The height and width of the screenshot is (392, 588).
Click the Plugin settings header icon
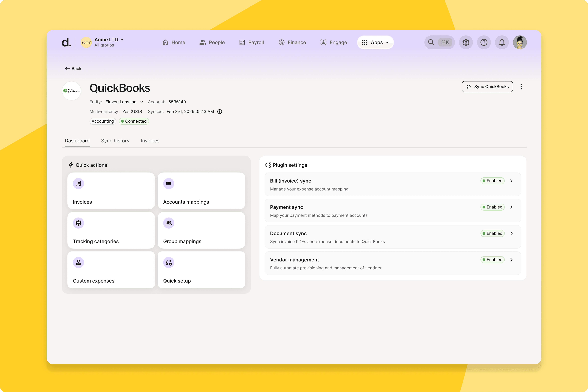(x=268, y=165)
